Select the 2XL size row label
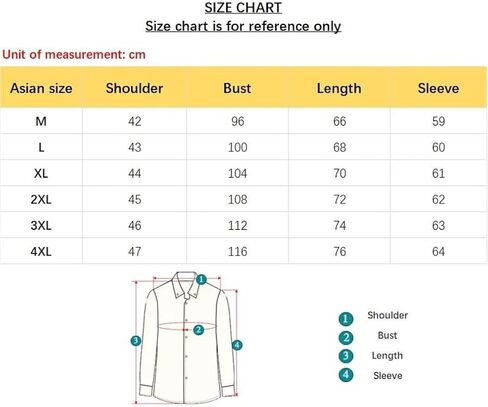 click(41, 199)
